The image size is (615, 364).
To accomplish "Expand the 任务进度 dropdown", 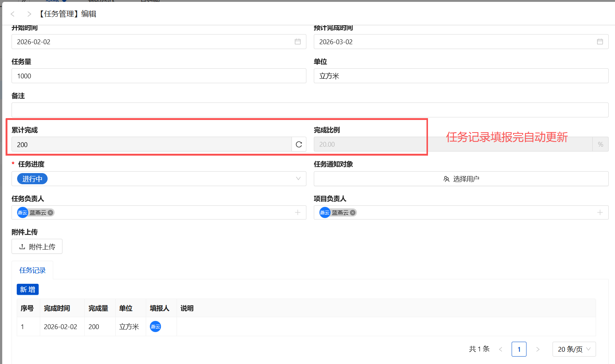I will tap(298, 179).
